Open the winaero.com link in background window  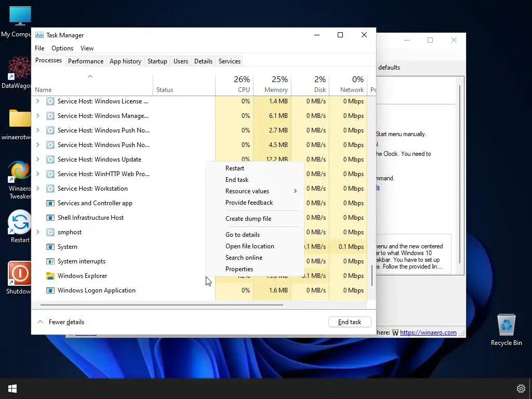[x=428, y=332]
